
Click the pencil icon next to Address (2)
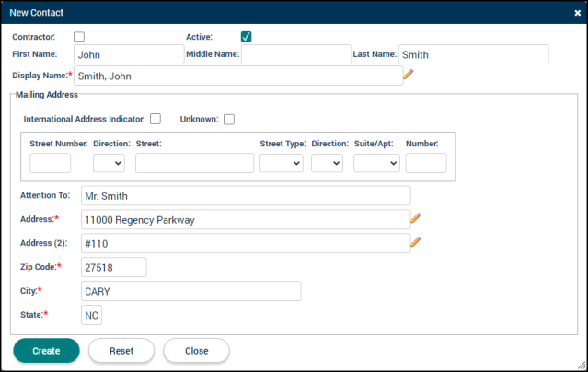pyautogui.click(x=416, y=242)
